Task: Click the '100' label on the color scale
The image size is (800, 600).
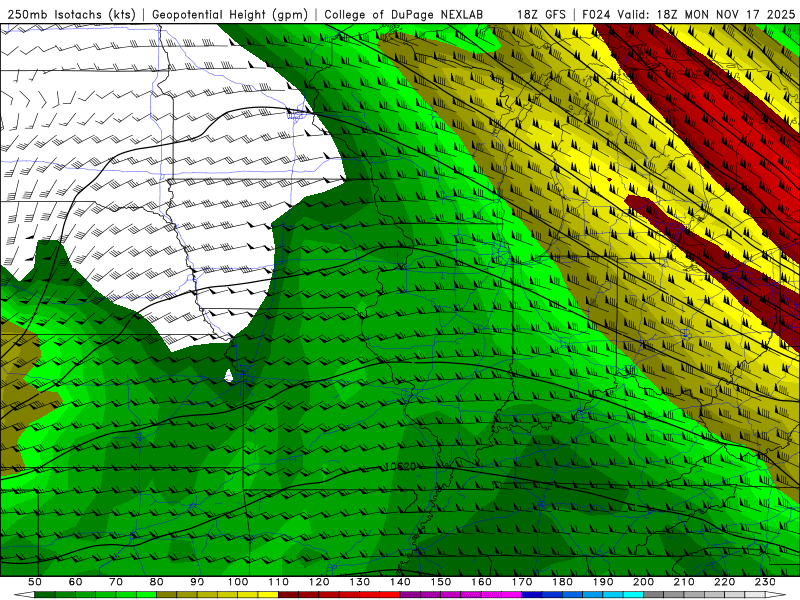Action: (238, 582)
